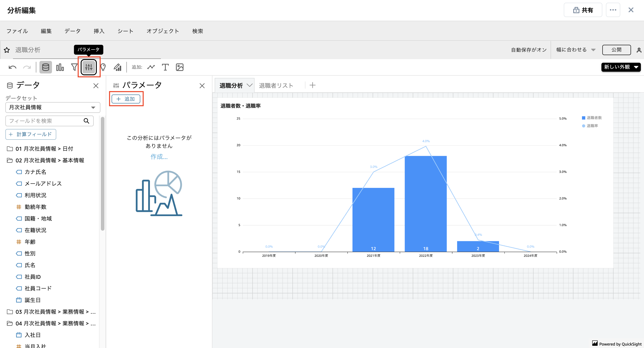Click the フィールドを検索 search field
644x348 pixels.
pyautogui.click(x=45, y=121)
